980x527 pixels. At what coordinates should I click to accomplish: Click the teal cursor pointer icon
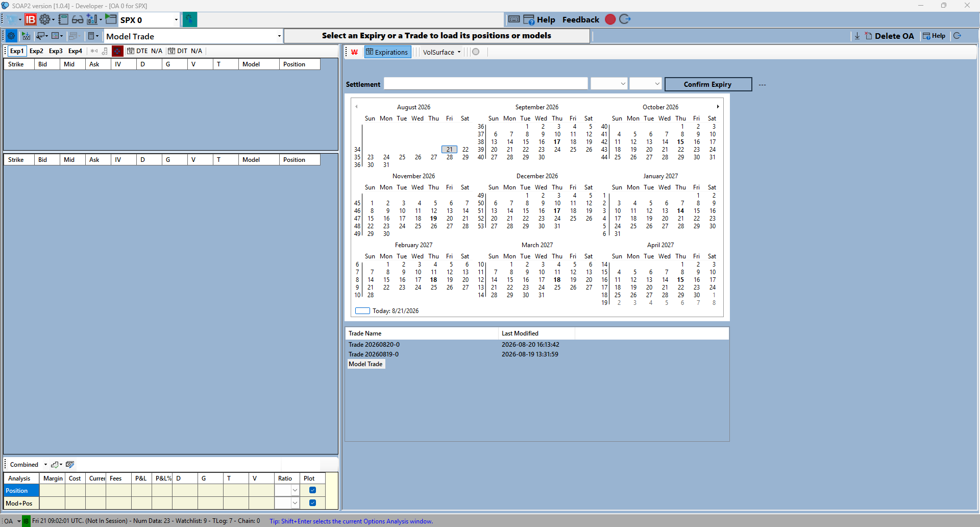[189, 19]
